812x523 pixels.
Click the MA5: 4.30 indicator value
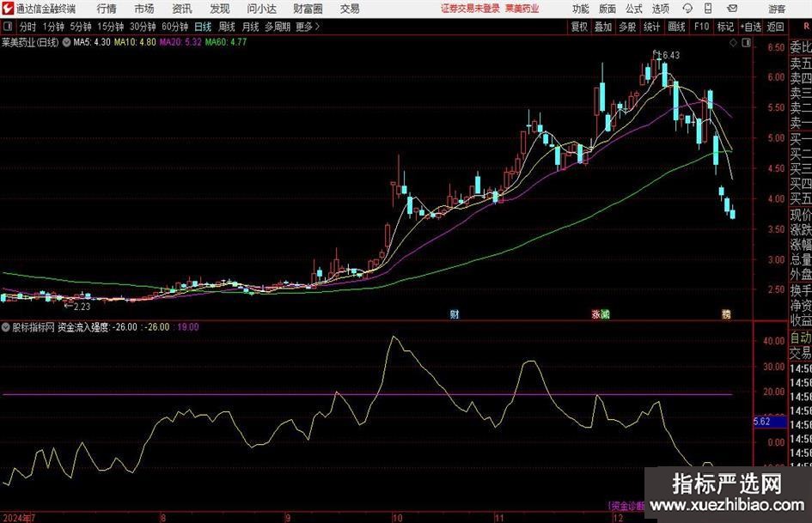click(92, 42)
